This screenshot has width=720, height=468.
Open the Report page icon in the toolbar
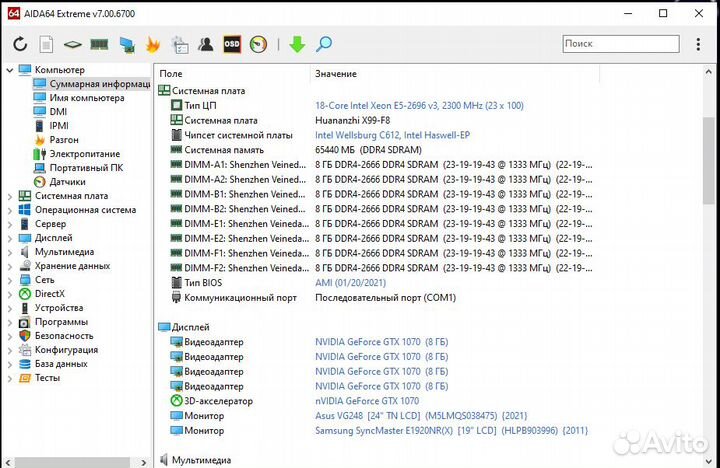tap(46, 45)
